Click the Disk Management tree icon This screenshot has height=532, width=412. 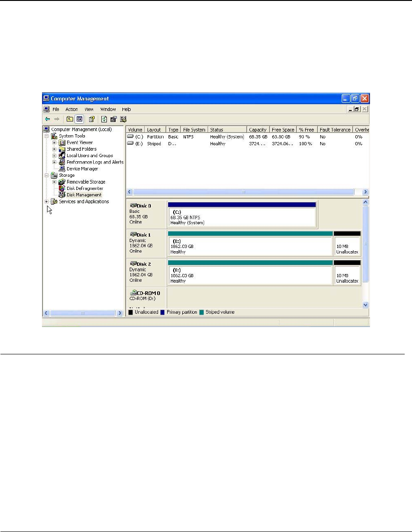point(62,195)
